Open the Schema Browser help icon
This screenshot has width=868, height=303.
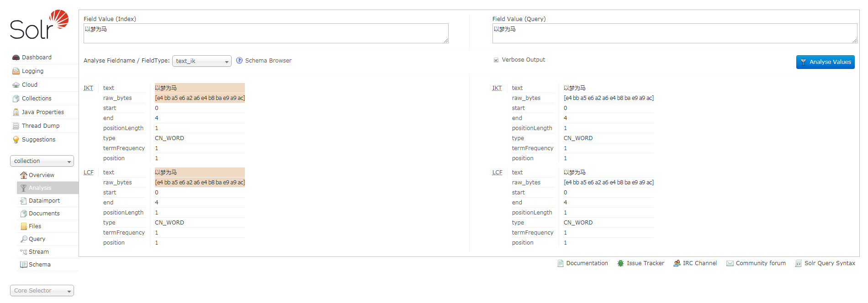click(239, 61)
